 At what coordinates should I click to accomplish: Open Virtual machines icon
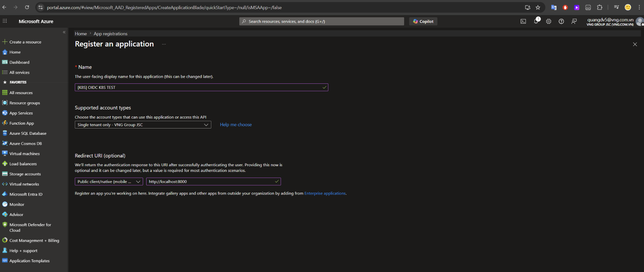[5, 154]
